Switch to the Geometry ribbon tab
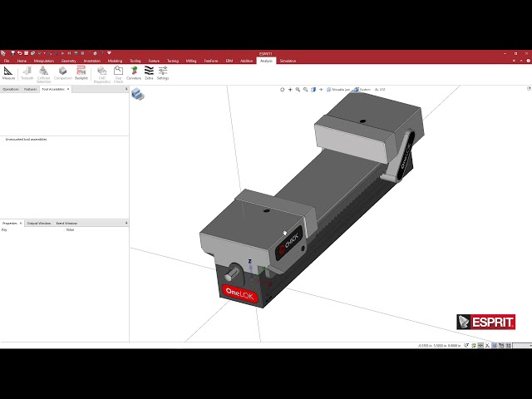This screenshot has width=532, height=399. click(x=68, y=61)
